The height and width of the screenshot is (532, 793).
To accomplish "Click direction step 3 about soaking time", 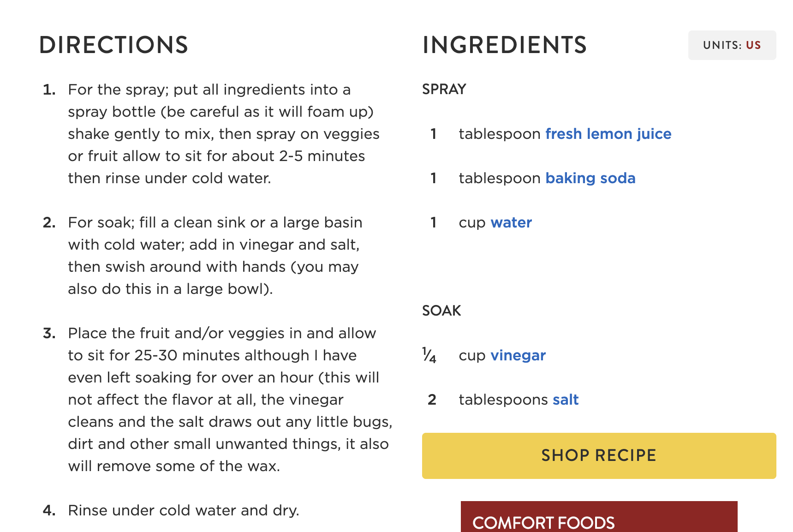I will point(229,400).
